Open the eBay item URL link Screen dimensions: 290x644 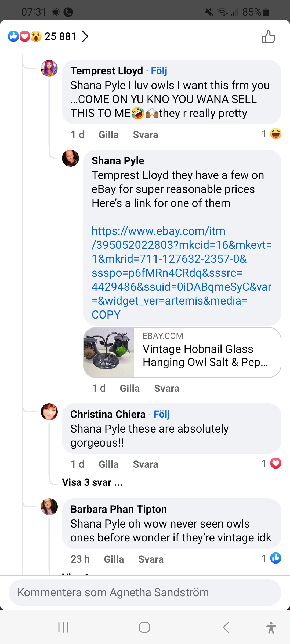click(182, 273)
